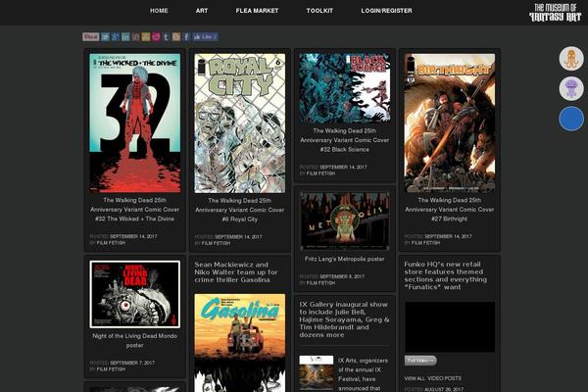Open Night of the Living Dead Mondo poster link
Screen dimensions: 588x392
(x=135, y=341)
